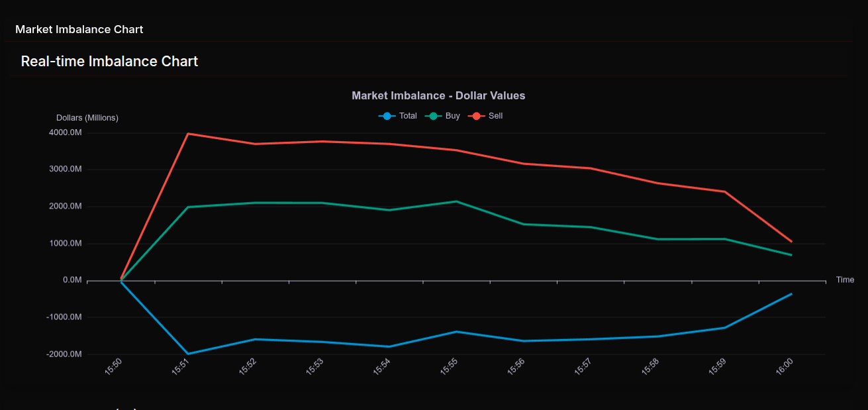Select the Sell line endpoint at 16:00
This screenshot has width=868, height=410.
pos(791,242)
